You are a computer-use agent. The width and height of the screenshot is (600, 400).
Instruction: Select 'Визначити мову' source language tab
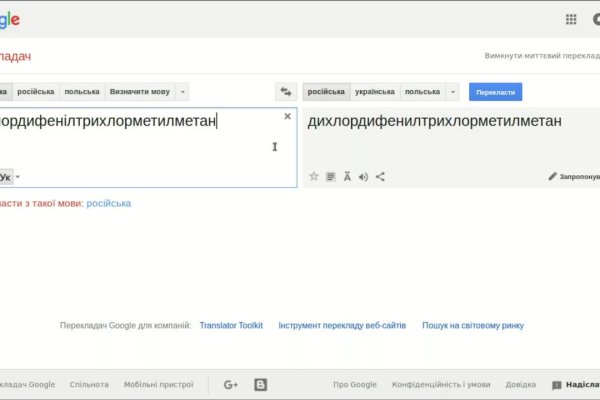tap(139, 92)
